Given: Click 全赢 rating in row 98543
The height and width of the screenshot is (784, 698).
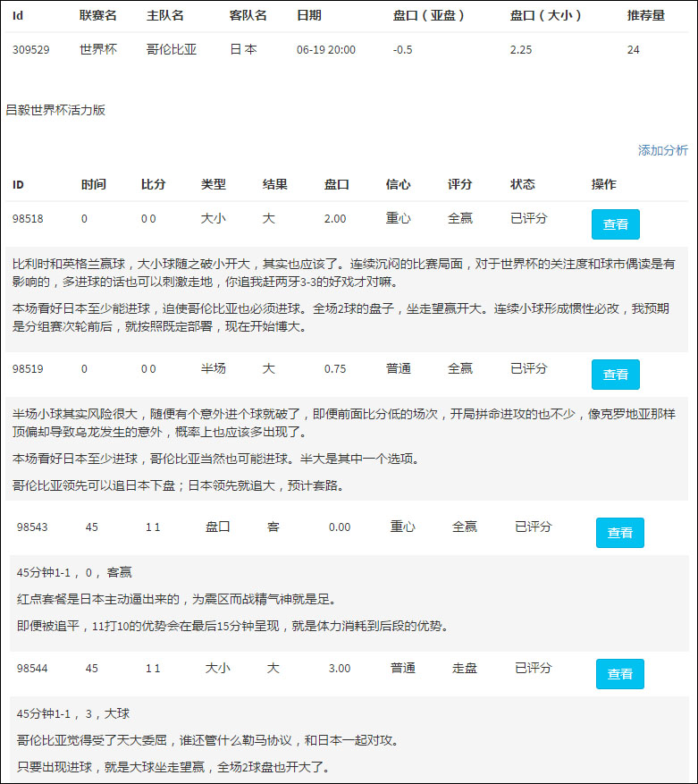Looking at the screenshot, I should [x=465, y=527].
